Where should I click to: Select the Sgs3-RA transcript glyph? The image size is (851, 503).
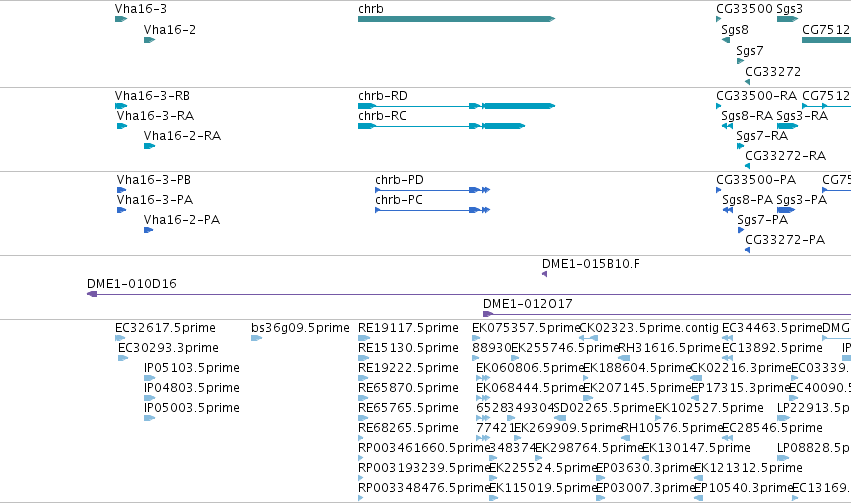click(x=788, y=126)
